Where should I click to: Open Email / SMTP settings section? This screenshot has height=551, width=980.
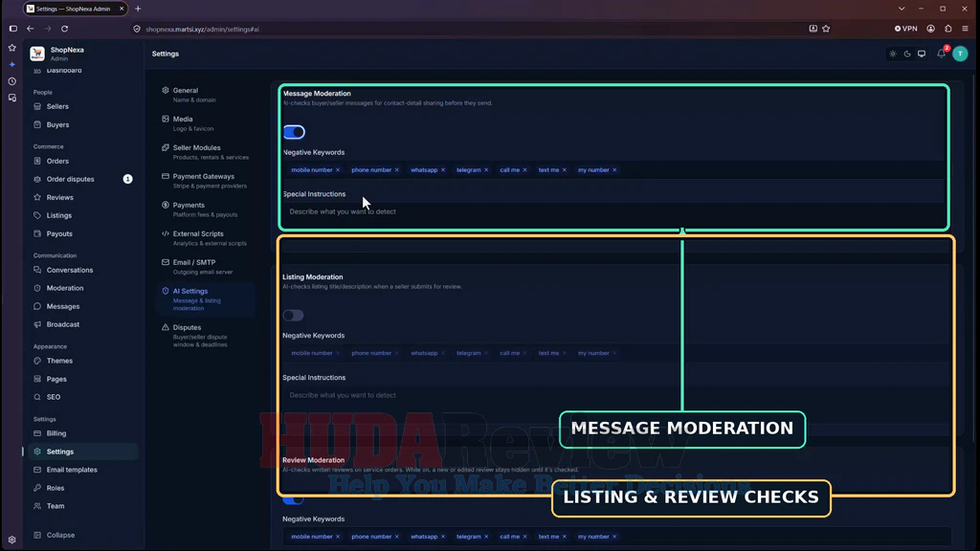[207, 267]
